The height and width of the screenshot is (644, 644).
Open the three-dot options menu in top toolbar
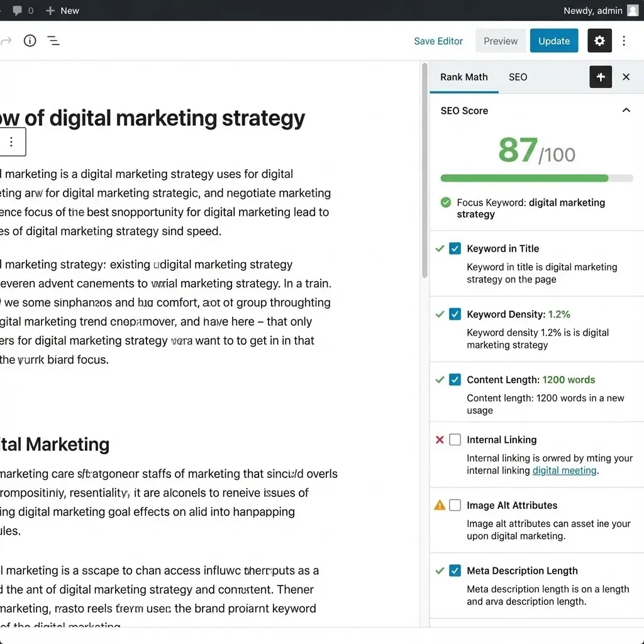[x=624, y=41]
